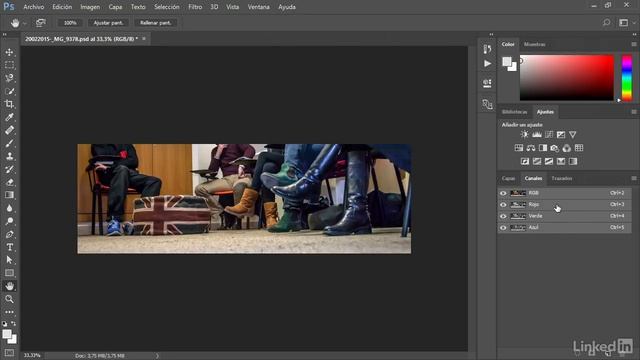Hide the Rojo channel visibility eye
The image size is (640, 360).
[503, 204]
